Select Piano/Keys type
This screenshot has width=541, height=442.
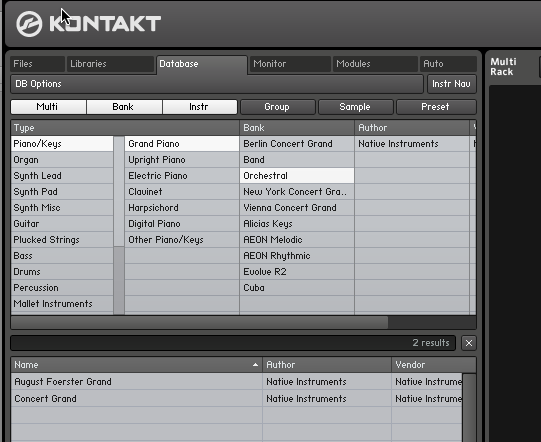[62, 144]
